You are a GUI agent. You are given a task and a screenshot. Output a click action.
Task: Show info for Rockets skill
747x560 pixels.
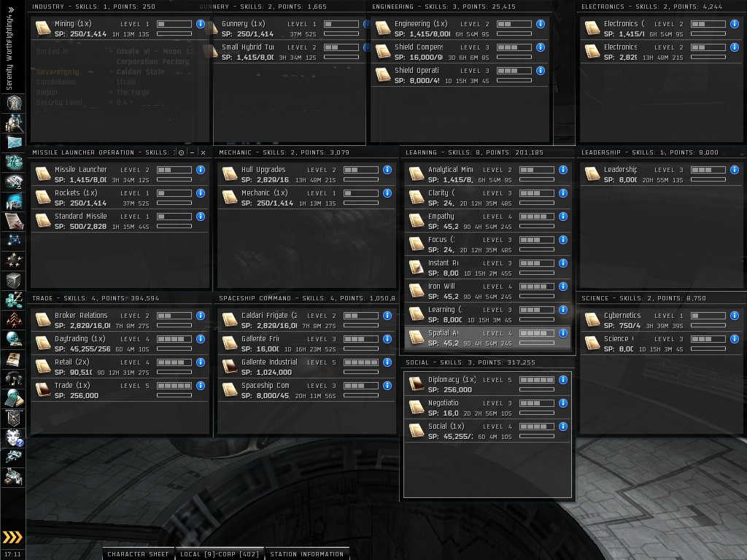(201, 192)
